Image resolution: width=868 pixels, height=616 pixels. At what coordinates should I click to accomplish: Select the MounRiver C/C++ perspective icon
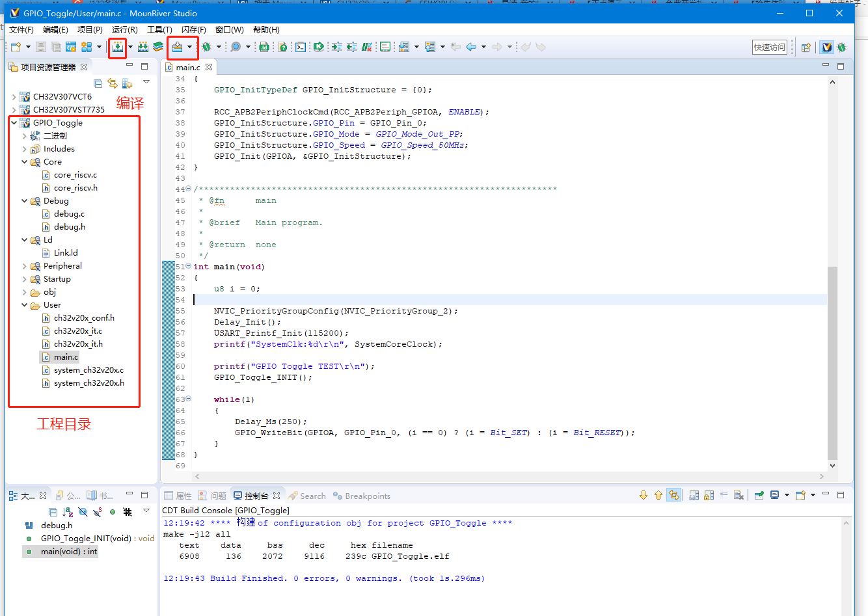click(827, 47)
